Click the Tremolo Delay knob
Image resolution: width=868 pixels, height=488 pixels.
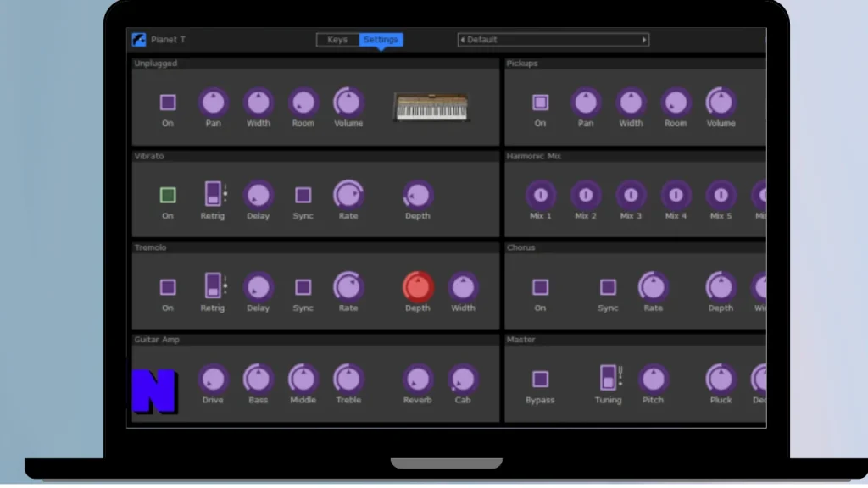(259, 287)
